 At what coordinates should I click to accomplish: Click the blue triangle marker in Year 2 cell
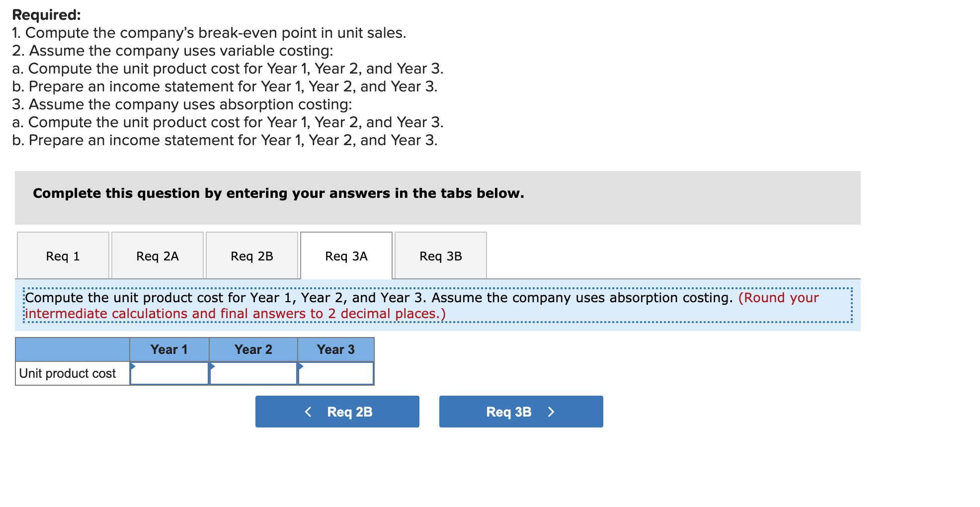(215, 367)
